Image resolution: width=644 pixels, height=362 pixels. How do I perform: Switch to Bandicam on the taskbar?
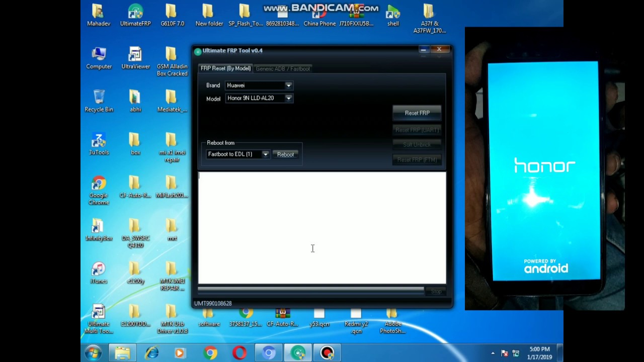coord(327,353)
